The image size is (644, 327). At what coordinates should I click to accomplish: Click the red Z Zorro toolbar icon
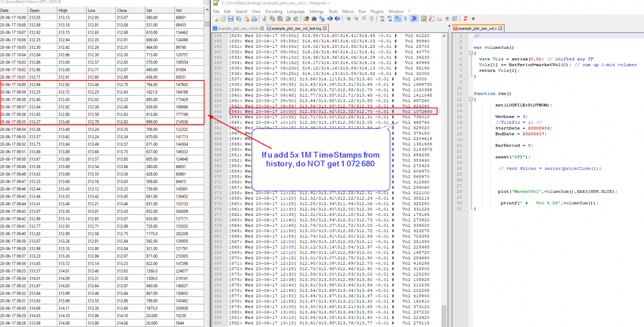(x=465, y=19)
